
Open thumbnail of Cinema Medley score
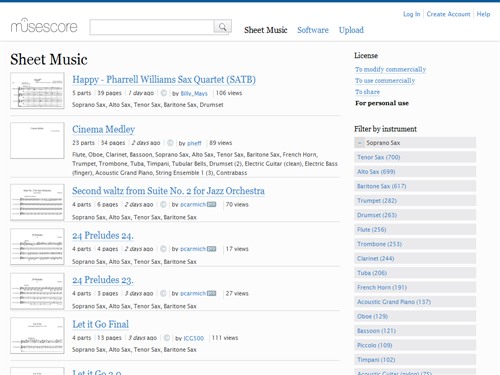click(x=37, y=140)
